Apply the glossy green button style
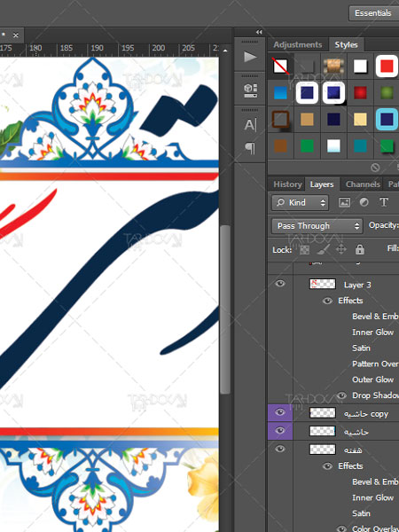The width and height of the screenshot is (399, 532). [x=387, y=92]
